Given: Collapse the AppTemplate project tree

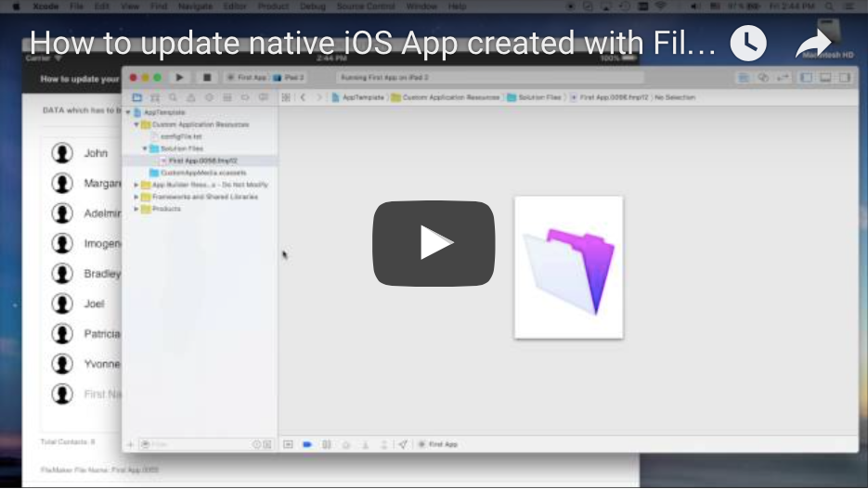Looking at the screenshot, I should tap(128, 112).
